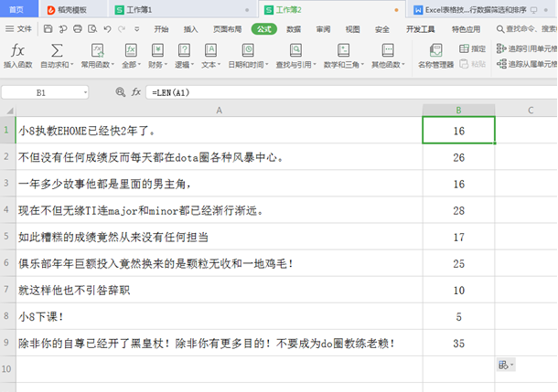Switch to the Data (数据) ribbon tab
Screen dimensions: 558x392
pyautogui.click(x=294, y=29)
